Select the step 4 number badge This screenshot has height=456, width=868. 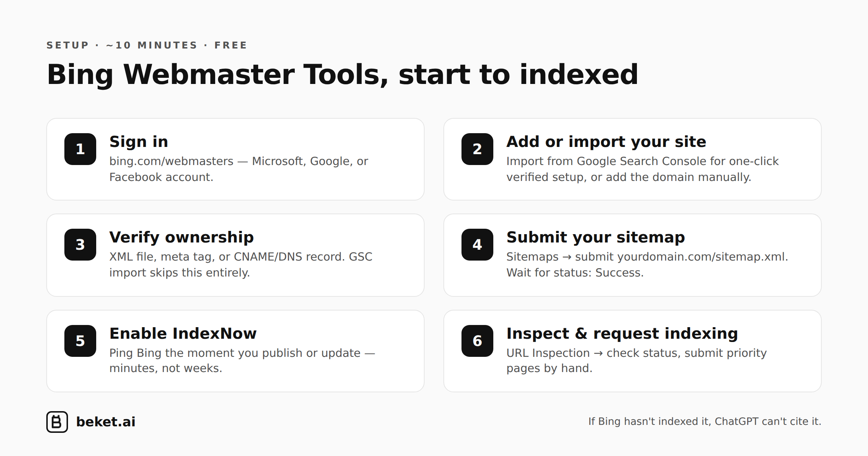[477, 245]
